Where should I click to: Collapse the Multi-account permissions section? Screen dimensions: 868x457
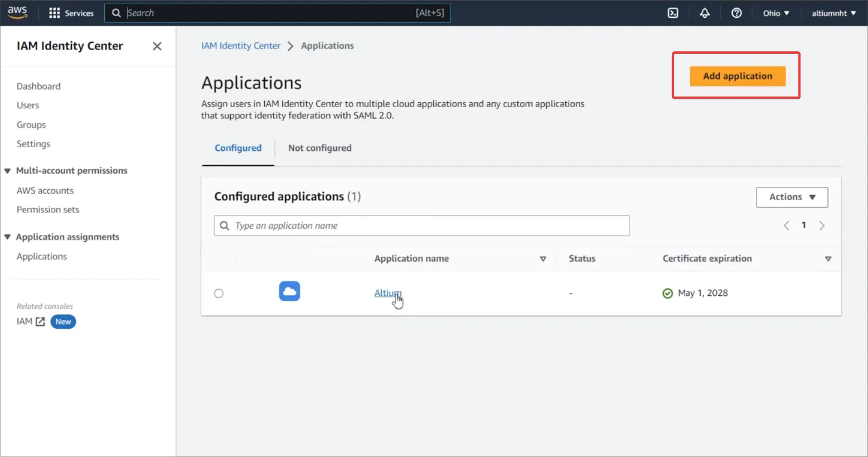(8, 171)
